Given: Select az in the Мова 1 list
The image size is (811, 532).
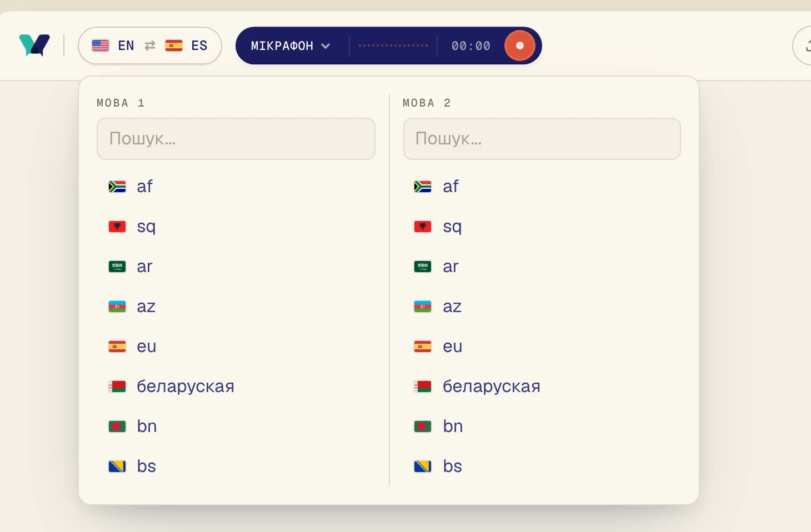Looking at the screenshot, I should (236, 307).
